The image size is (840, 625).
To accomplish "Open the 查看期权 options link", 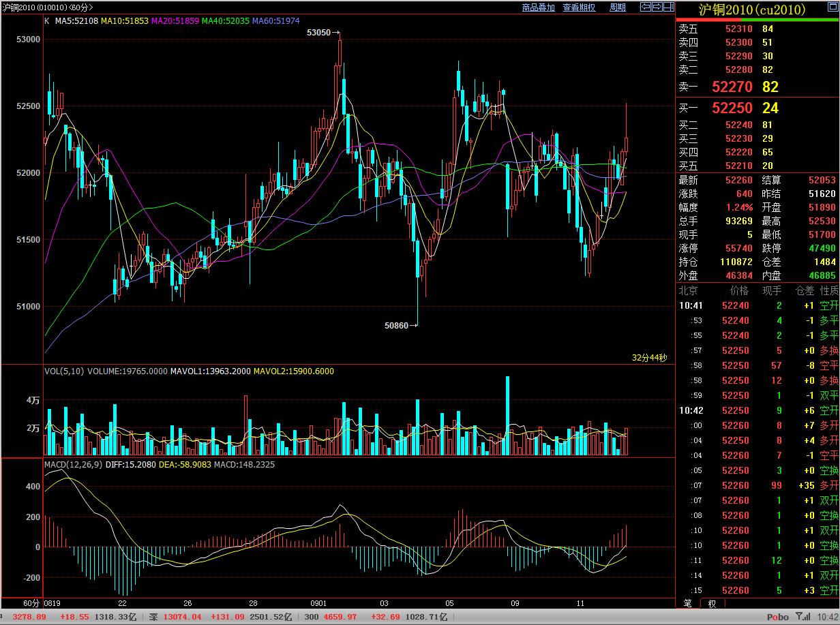I will 579,7.
